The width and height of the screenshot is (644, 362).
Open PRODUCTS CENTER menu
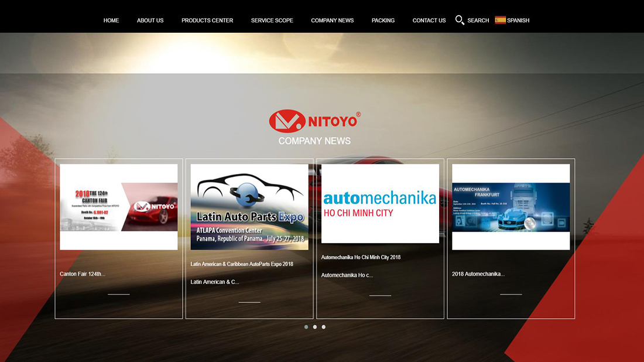click(207, 20)
